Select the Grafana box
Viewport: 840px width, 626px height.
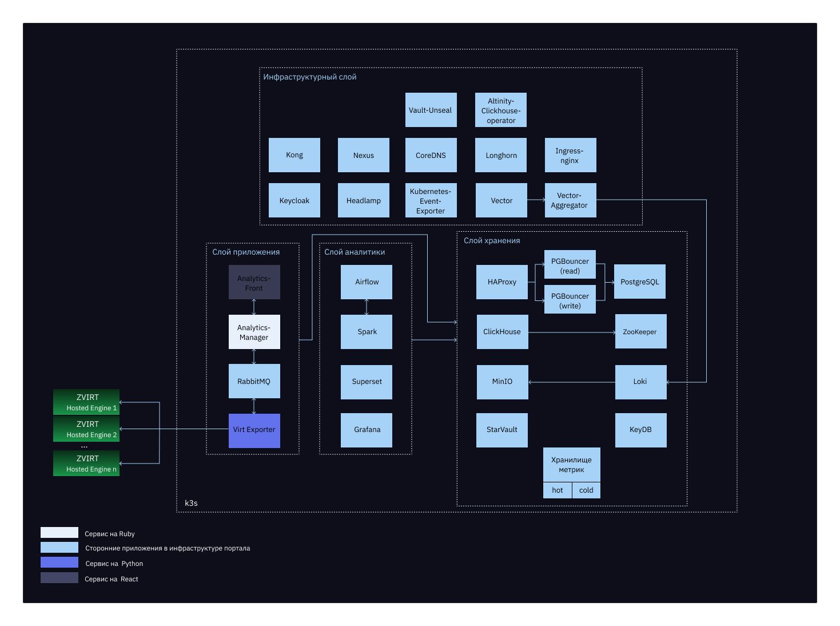[367, 430]
